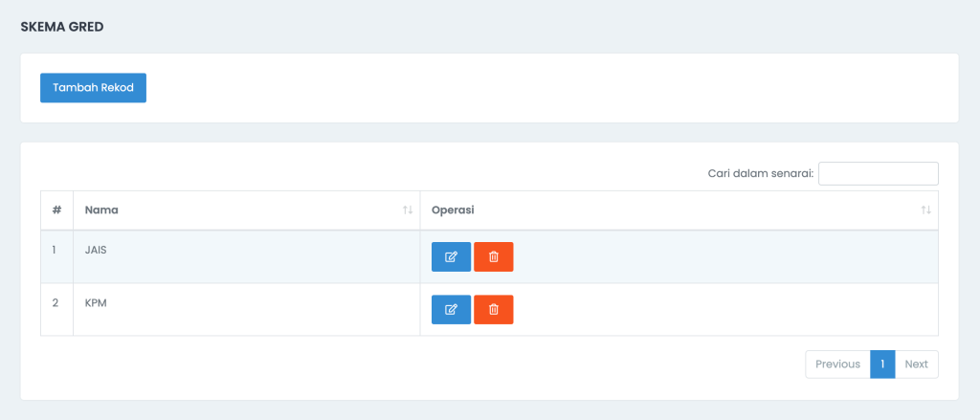Click the # column header

click(x=56, y=210)
